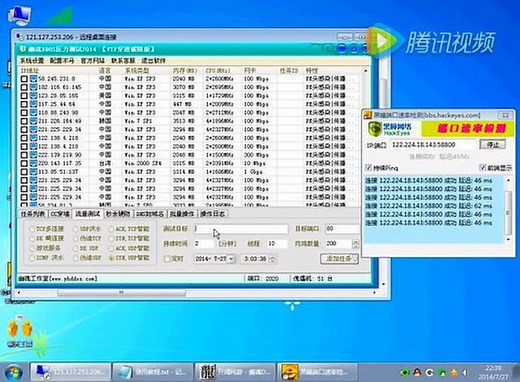Image resolution: width=520 pixels, height=382 pixels.
Task: Open the 官方网站 menu item
Action: 92,60
